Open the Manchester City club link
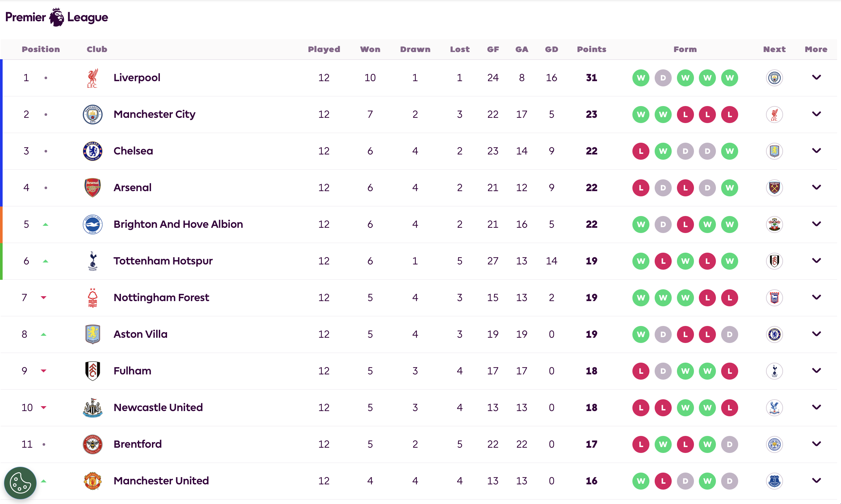 [154, 115]
